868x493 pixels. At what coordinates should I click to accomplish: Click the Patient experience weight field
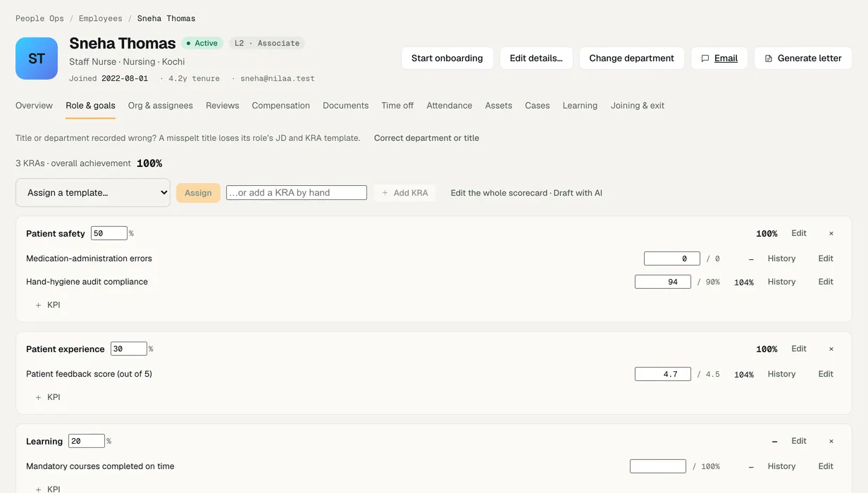pos(129,349)
